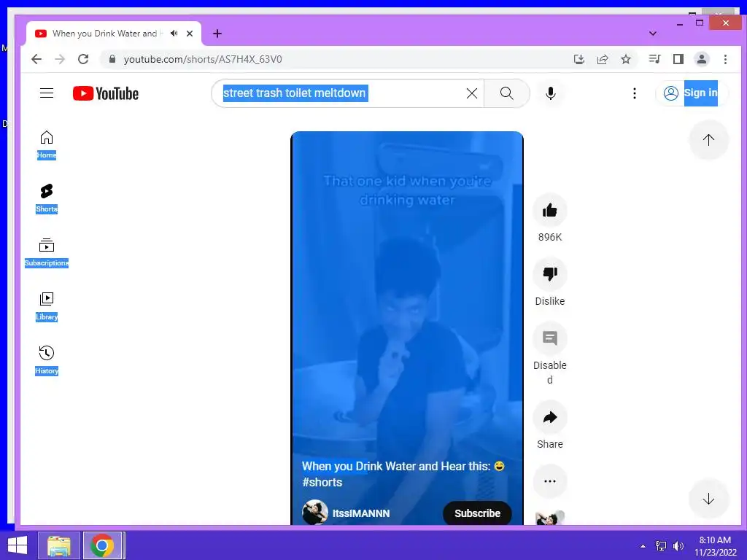
Task: Go to next short down arrow
Action: pyautogui.click(x=708, y=499)
